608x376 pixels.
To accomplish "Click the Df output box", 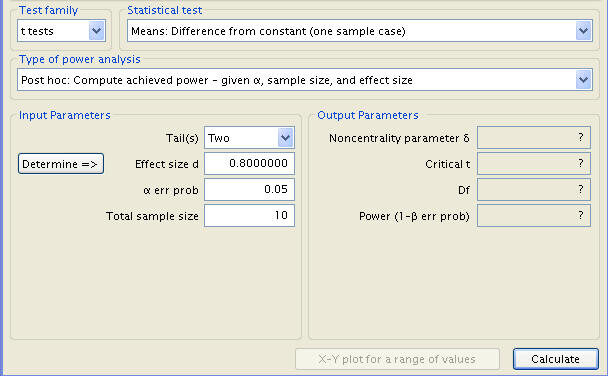I will coord(534,189).
